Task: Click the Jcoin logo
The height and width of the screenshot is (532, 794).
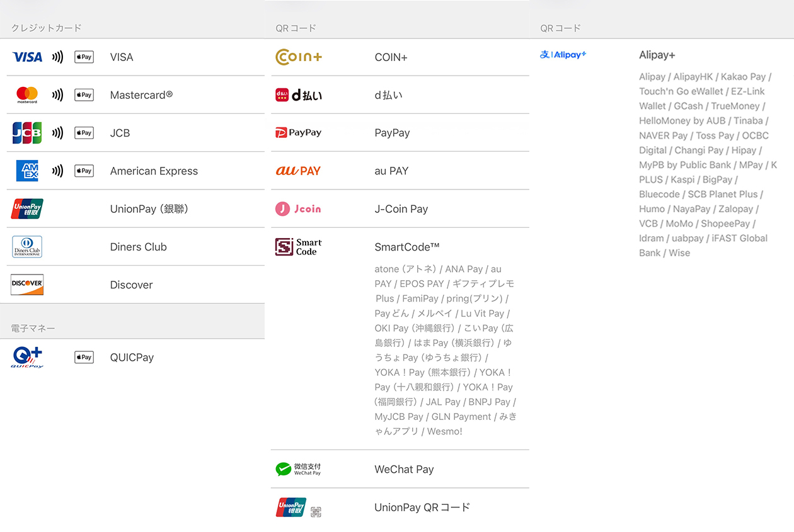Action: click(x=299, y=208)
